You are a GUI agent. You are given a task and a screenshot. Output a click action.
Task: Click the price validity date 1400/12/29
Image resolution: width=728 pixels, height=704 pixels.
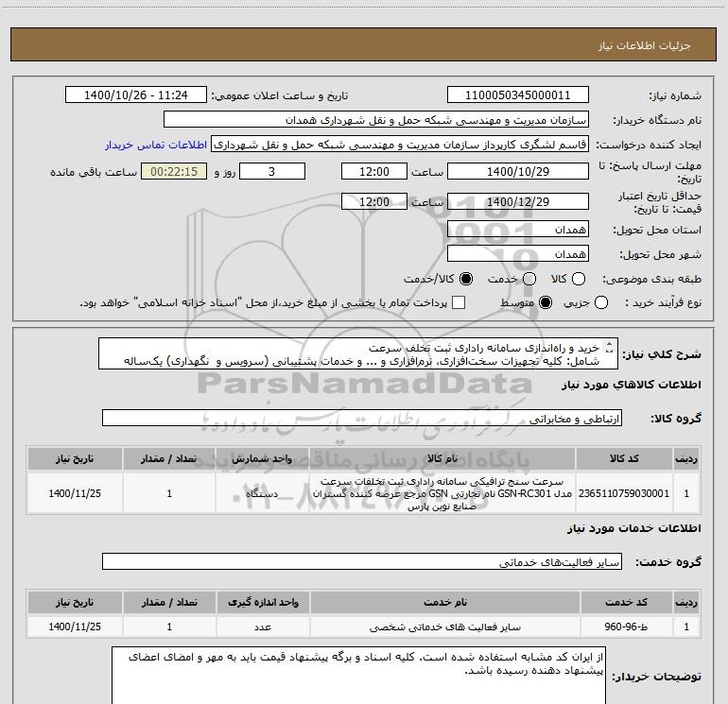(518, 201)
